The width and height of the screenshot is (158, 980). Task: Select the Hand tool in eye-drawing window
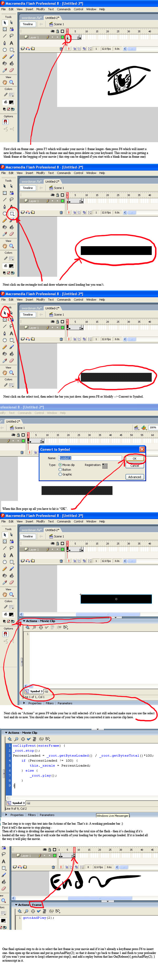click(4, 82)
